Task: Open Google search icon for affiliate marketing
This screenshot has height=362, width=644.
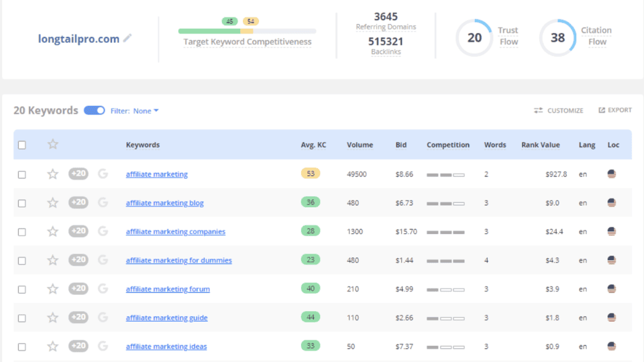Action: 103,174
